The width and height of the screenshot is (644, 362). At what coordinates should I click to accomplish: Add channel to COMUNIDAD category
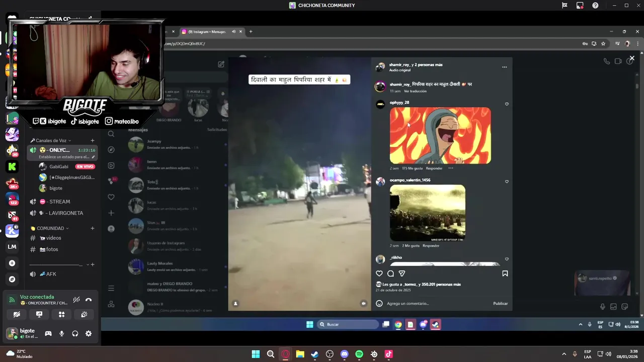pos(93,228)
